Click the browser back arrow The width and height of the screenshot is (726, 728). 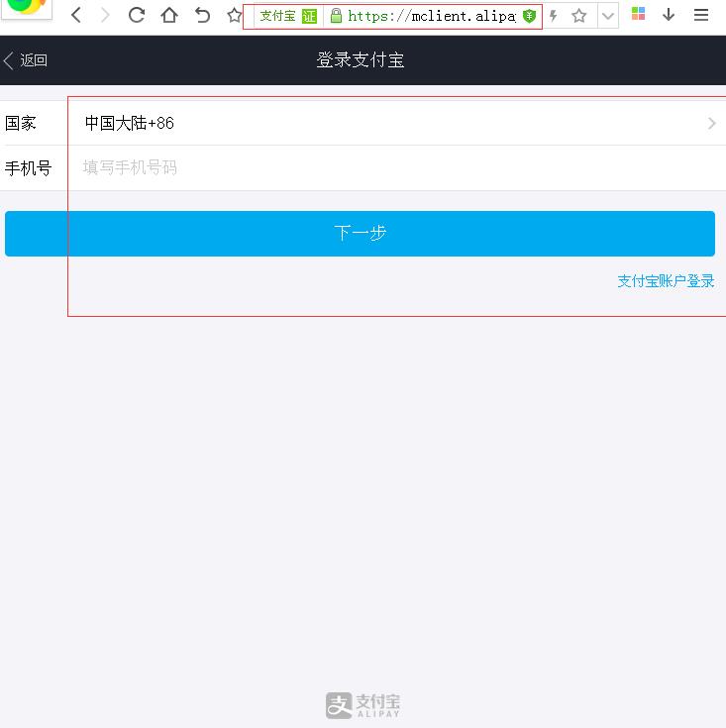point(76,15)
